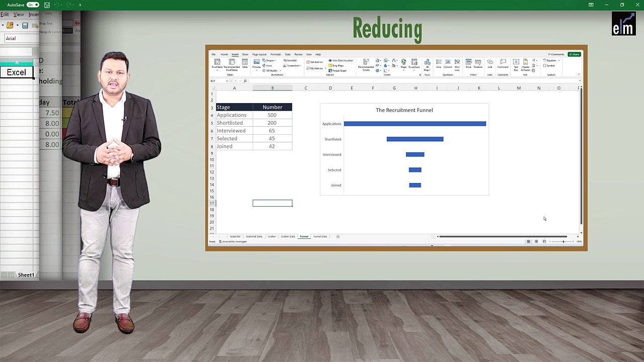The height and width of the screenshot is (362, 644).
Task: Click Recommended Charts
Action: pos(366,64)
